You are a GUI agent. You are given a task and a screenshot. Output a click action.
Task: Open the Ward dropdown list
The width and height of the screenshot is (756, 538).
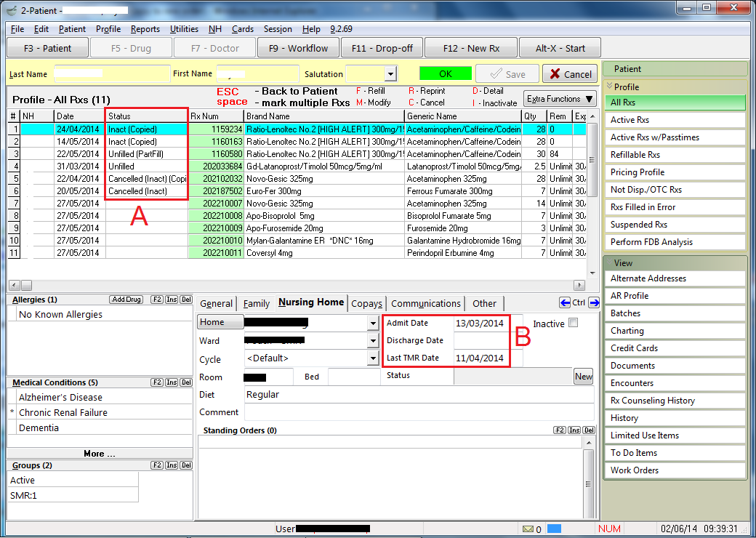(x=373, y=340)
